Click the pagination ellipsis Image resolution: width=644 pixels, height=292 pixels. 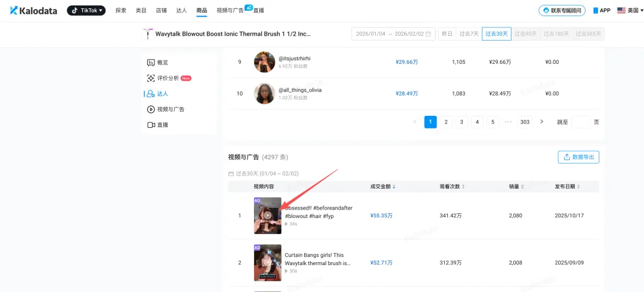(x=509, y=122)
